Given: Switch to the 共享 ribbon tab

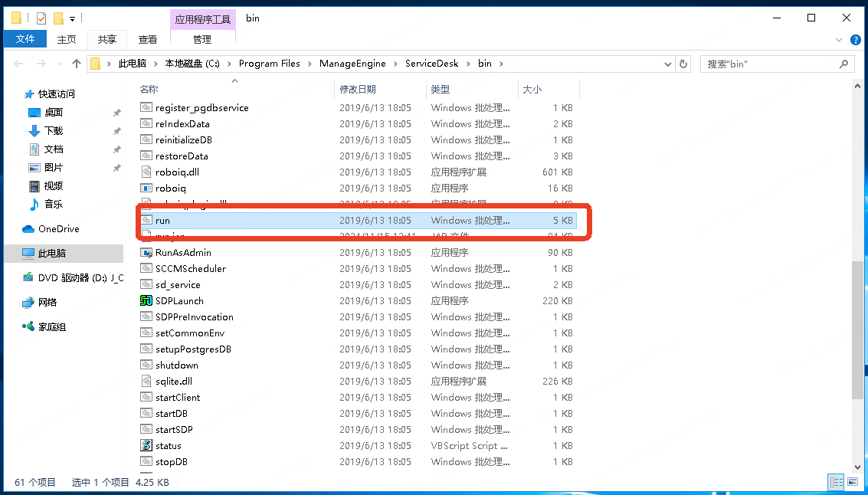Looking at the screenshot, I should click(x=106, y=39).
